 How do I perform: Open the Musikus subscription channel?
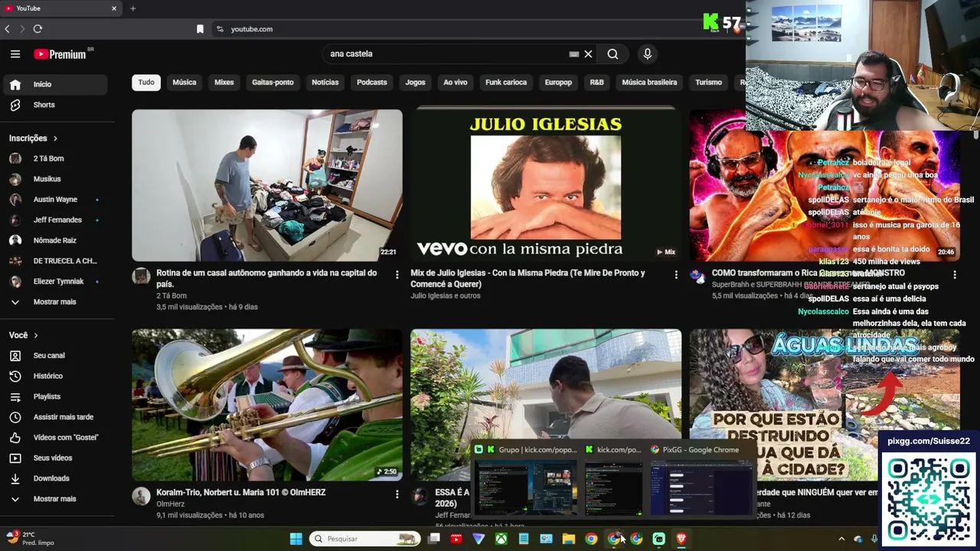coord(55,179)
